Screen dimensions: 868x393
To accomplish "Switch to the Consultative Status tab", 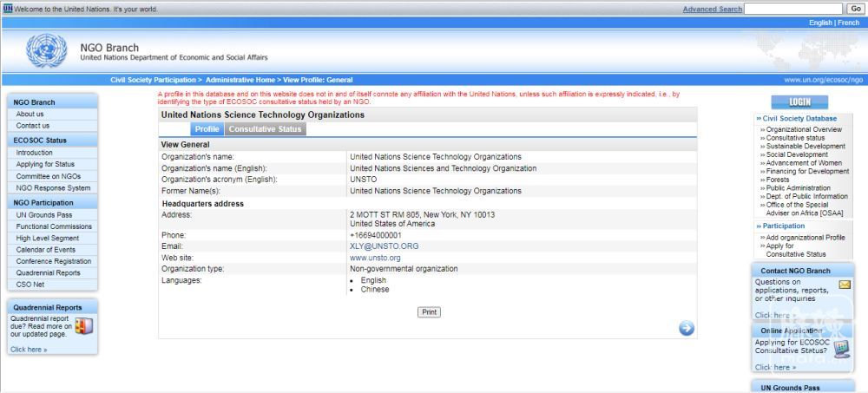I will [x=265, y=129].
